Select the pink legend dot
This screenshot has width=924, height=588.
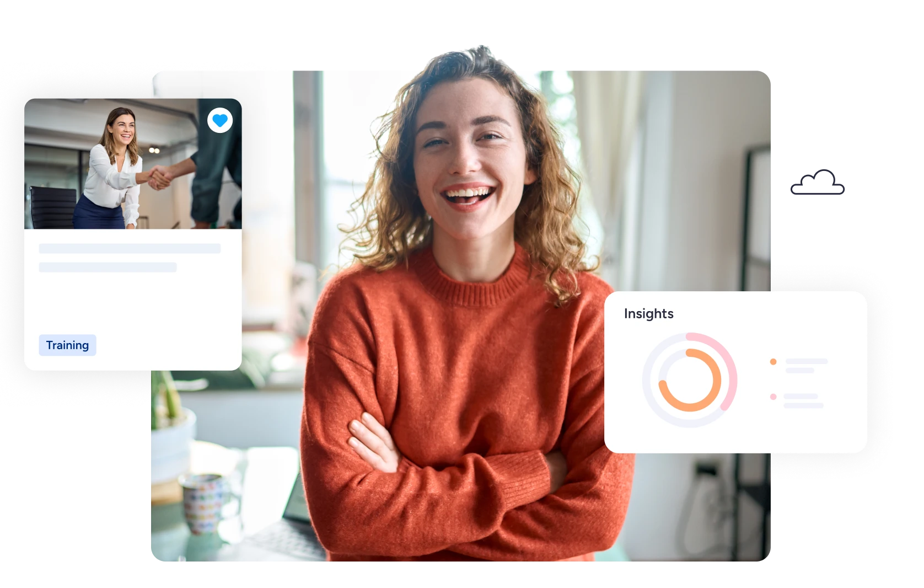[x=773, y=397]
